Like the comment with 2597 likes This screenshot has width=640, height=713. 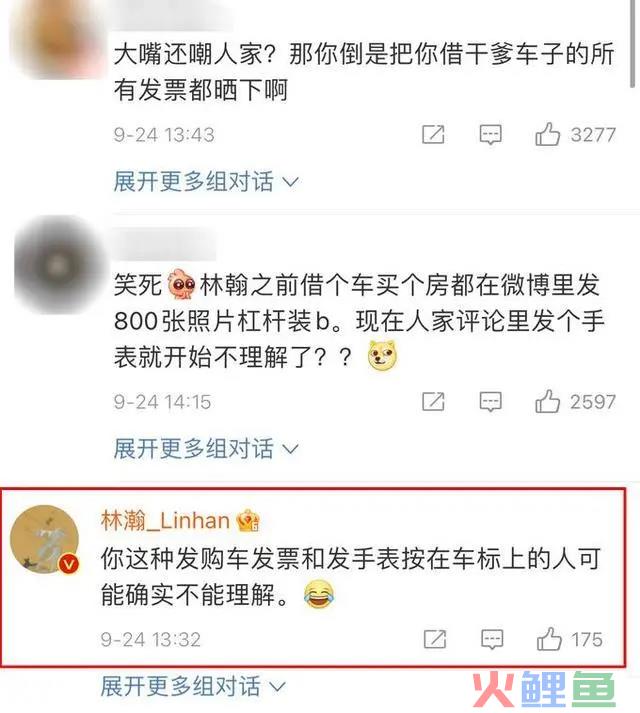[547, 402]
